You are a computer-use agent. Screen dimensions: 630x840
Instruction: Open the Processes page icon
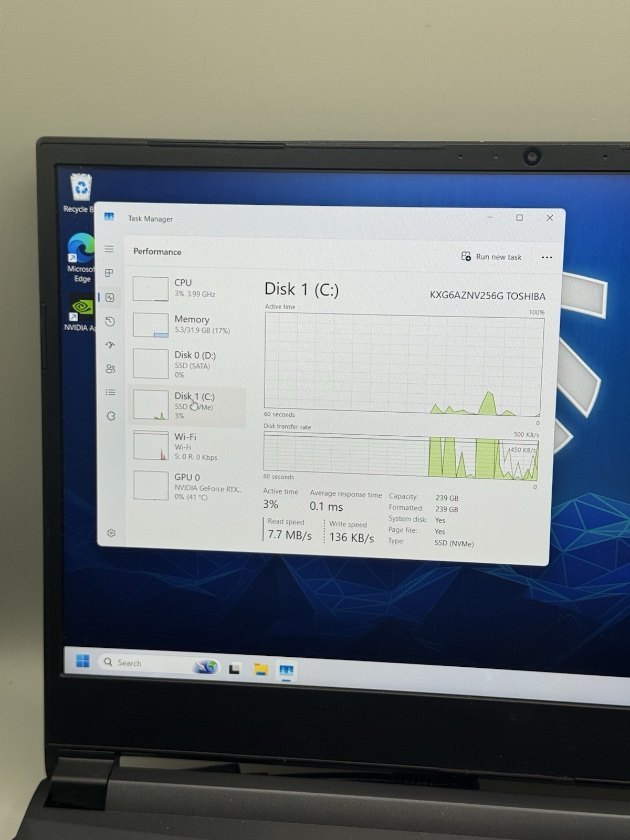(109, 273)
